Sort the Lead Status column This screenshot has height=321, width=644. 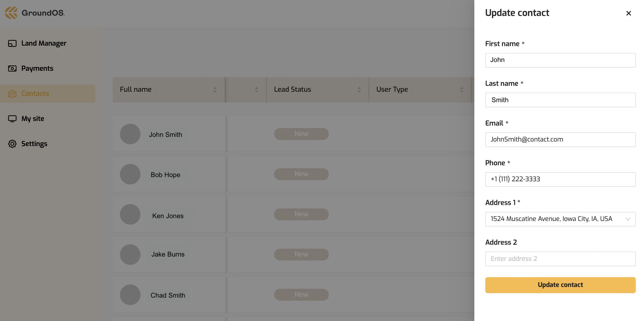(359, 90)
